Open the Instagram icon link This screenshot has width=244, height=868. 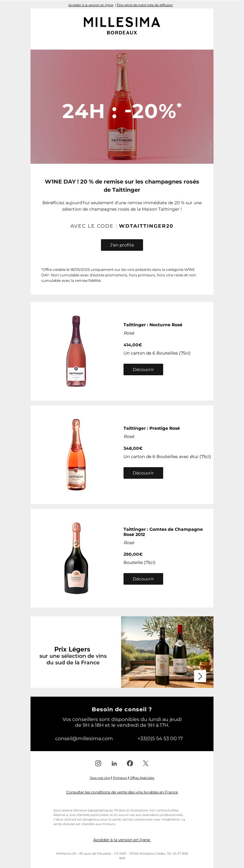pos(98,763)
